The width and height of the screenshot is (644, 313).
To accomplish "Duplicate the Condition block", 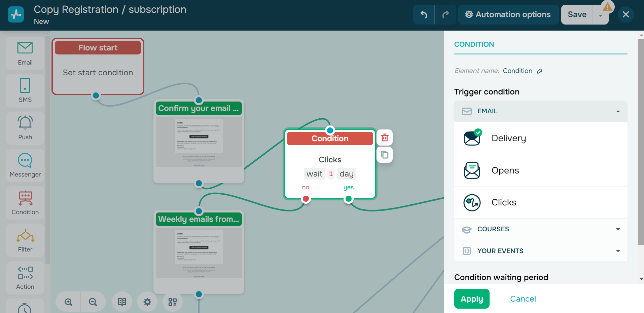I will click(385, 155).
